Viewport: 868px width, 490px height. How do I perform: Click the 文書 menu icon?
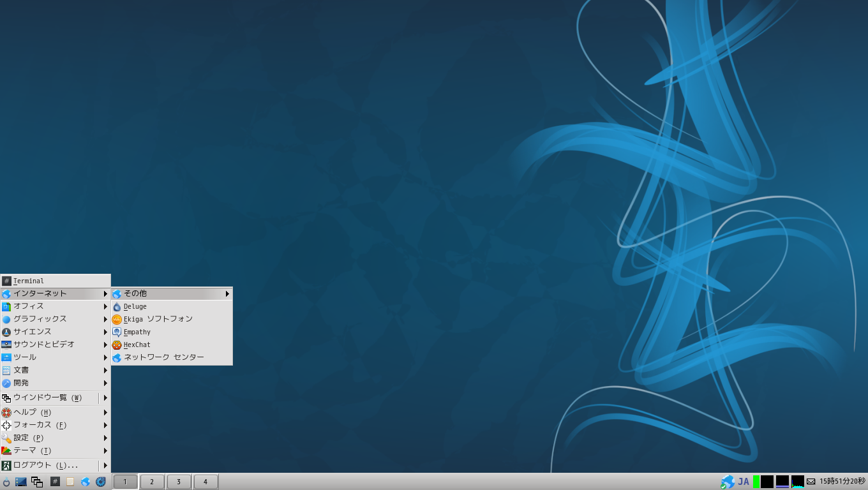click(6, 370)
